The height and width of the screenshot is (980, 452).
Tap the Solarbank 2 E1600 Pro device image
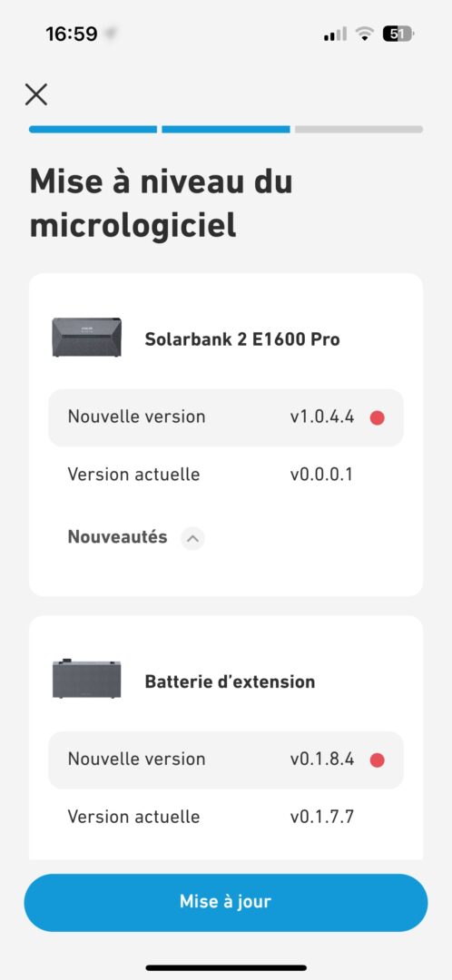[87, 338]
